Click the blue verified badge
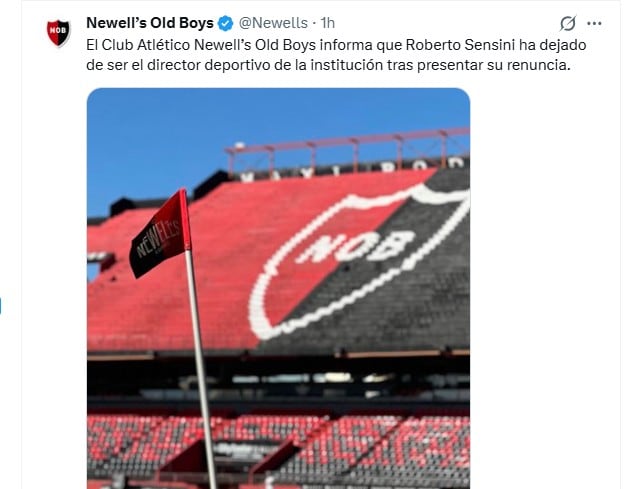The image size is (638, 489). pyautogui.click(x=226, y=22)
